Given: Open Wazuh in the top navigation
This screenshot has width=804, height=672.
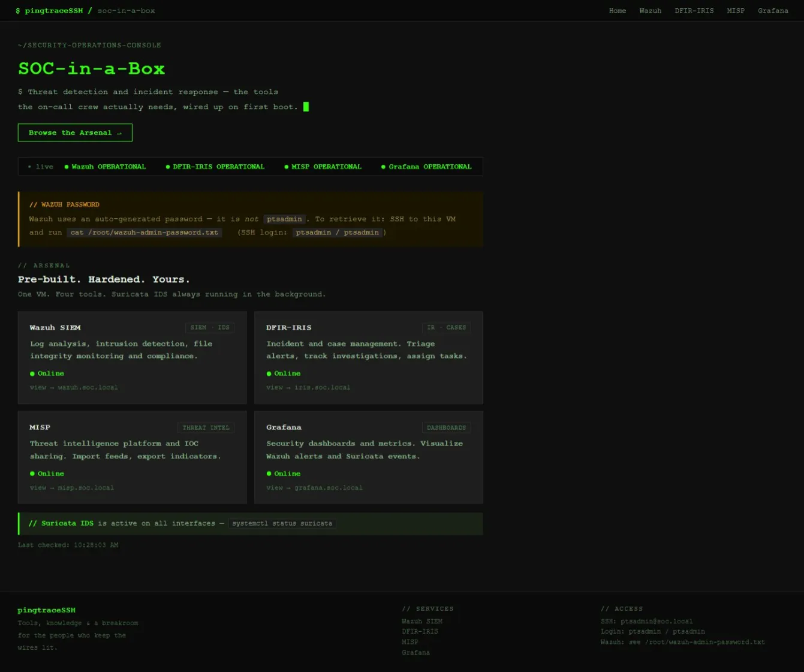Looking at the screenshot, I should [650, 11].
